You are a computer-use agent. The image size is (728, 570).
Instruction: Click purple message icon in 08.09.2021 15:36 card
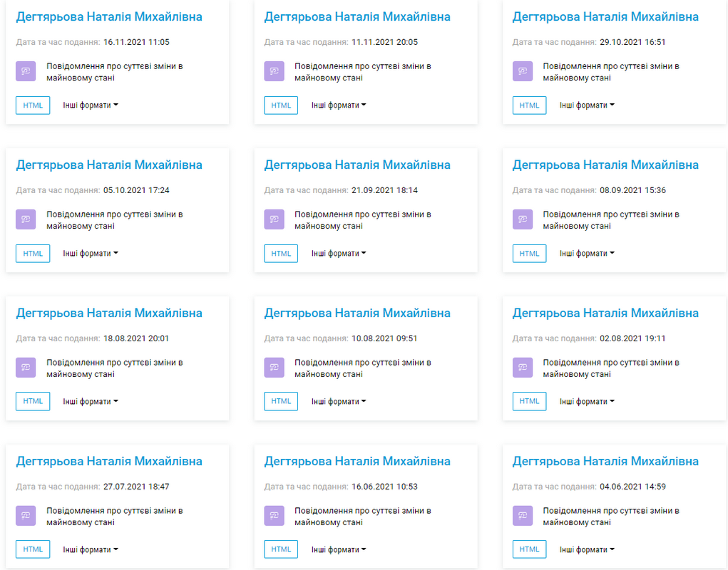(x=522, y=219)
